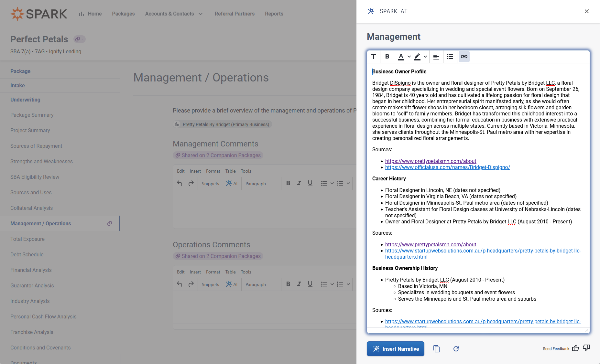Expand numbered list options in Management Comments
600x364 pixels.
[x=348, y=183]
